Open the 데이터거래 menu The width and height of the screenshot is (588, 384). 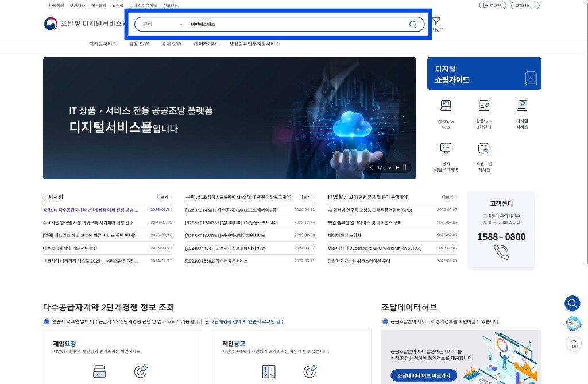pos(205,44)
